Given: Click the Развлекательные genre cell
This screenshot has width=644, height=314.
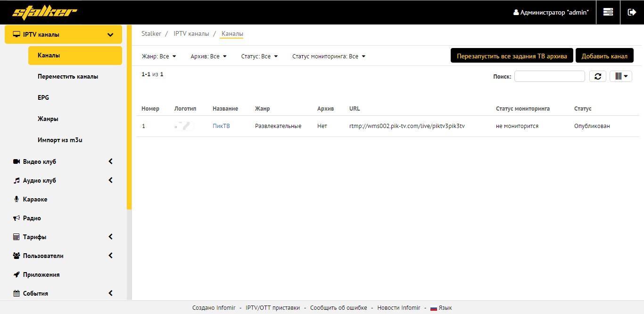Looking at the screenshot, I should pos(278,126).
